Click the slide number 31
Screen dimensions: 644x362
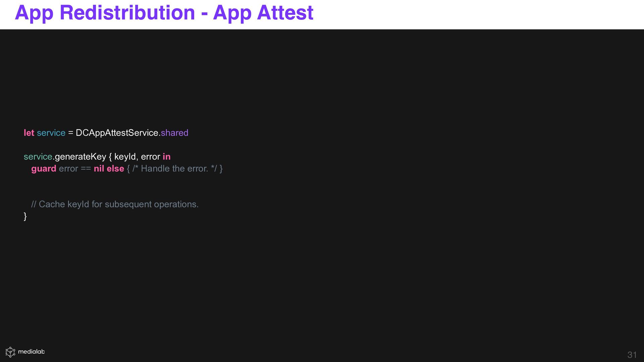click(632, 355)
